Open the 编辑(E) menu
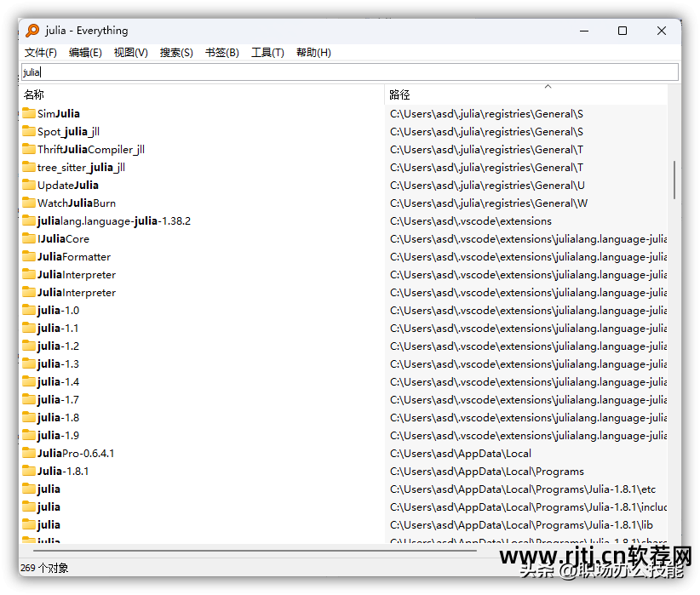Screen dimensions: 700x595 pos(85,53)
